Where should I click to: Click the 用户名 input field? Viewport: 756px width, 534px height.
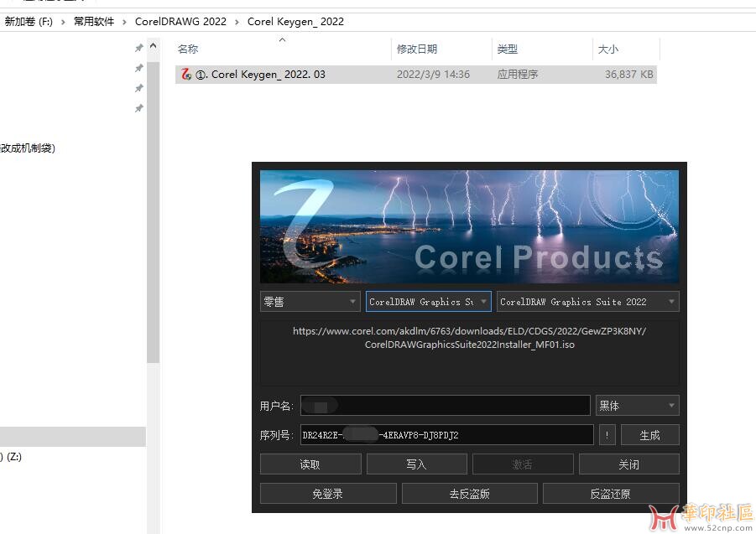(445, 406)
